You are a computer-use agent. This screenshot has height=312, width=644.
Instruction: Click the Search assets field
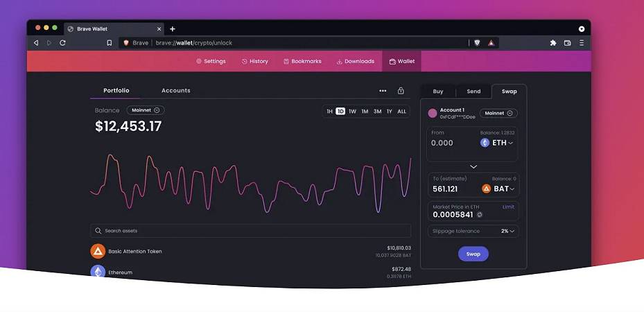(x=250, y=231)
